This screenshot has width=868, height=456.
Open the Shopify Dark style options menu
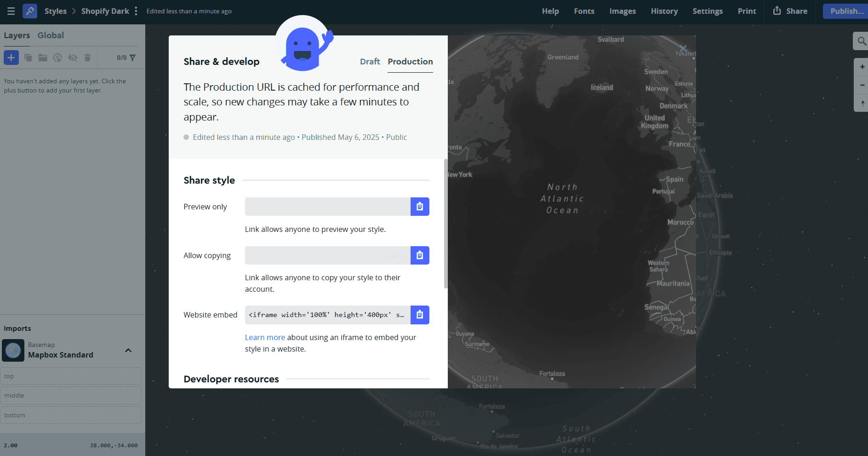click(x=136, y=11)
